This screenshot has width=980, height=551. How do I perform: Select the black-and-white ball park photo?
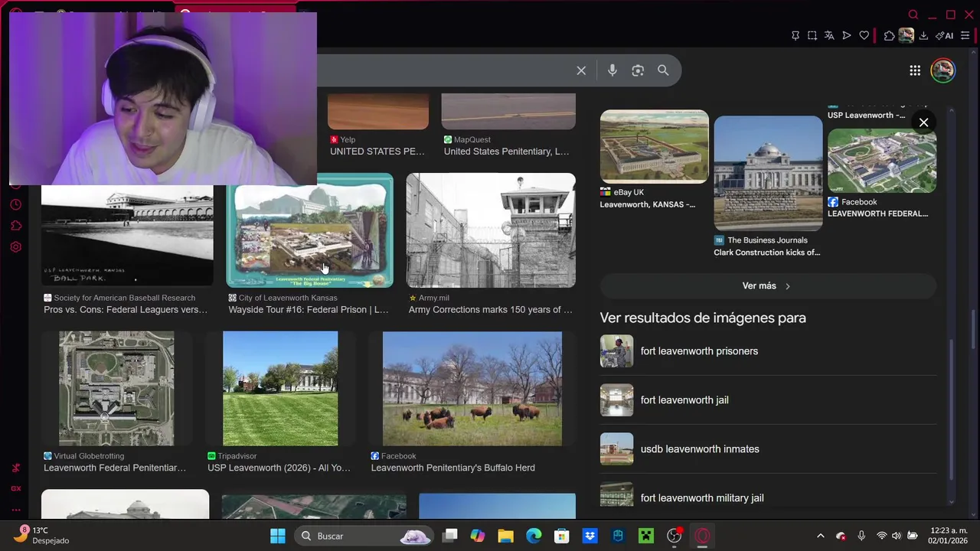click(127, 234)
